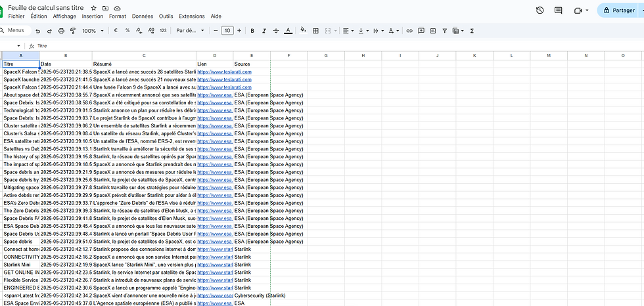644x306 pixels.
Task: Open the Format menu
Action: pos(118,16)
